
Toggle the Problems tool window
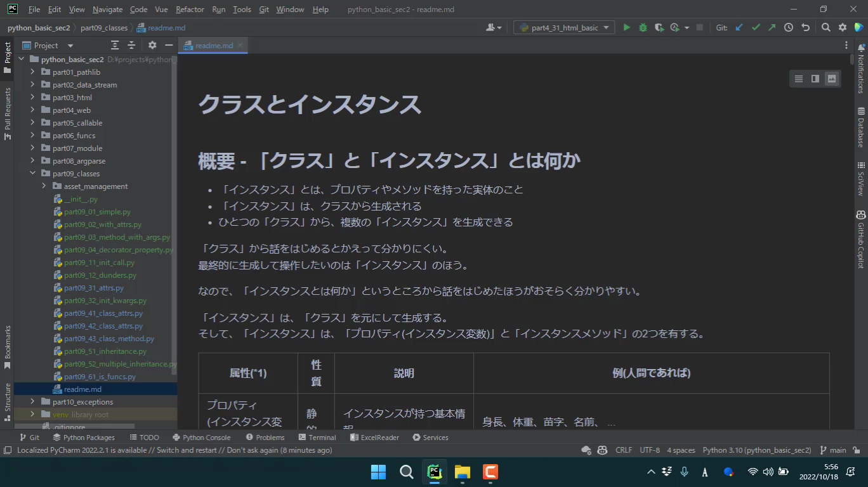pyautogui.click(x=265, y=437)
